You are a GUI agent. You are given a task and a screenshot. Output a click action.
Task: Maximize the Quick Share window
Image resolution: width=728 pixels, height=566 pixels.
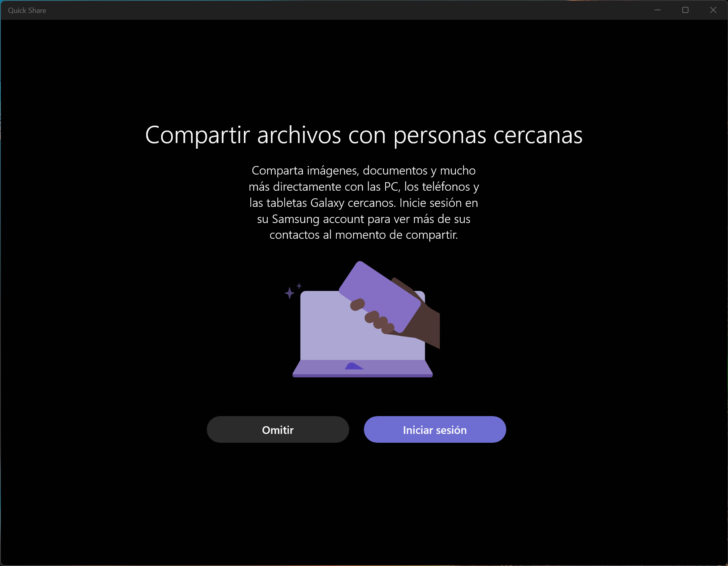point(685,10)
